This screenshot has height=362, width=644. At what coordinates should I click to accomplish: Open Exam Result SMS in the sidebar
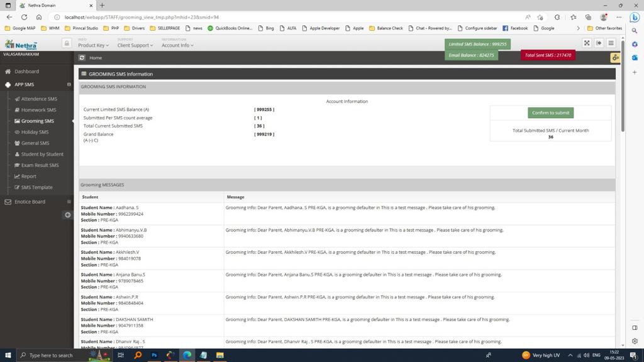(36, 165)
